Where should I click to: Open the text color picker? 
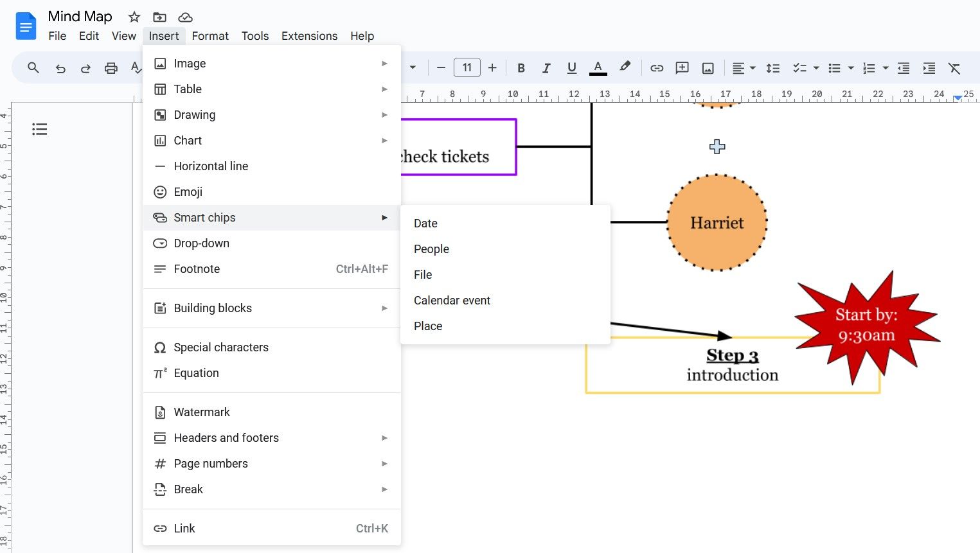tap(598, 67)
